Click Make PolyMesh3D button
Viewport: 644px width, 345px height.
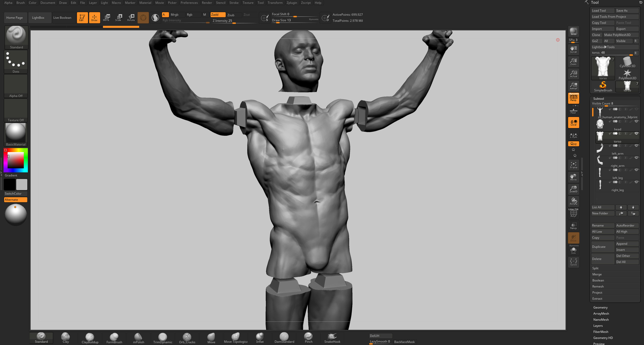tap(621, 35)
